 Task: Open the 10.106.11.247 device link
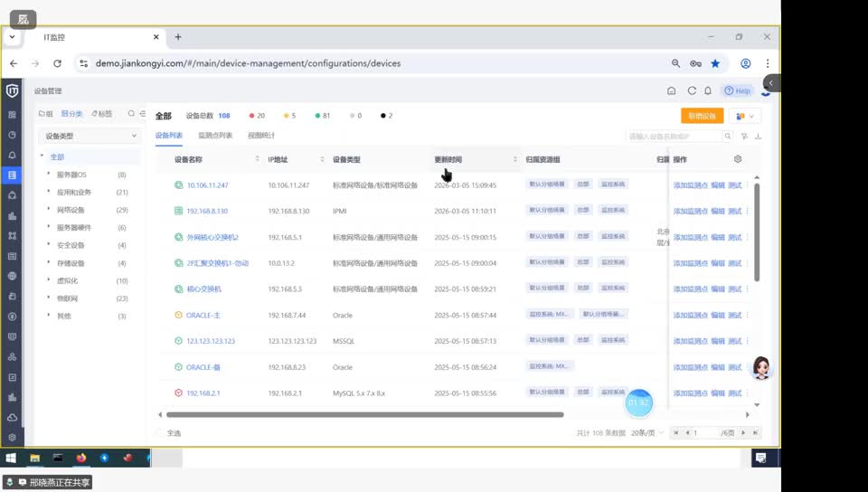207,185
